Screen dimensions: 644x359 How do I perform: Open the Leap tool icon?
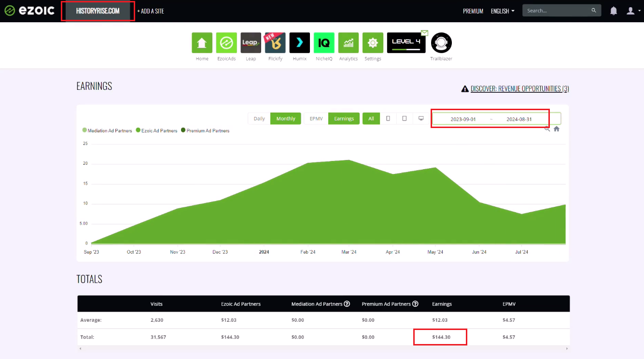[x=251, y=43]
